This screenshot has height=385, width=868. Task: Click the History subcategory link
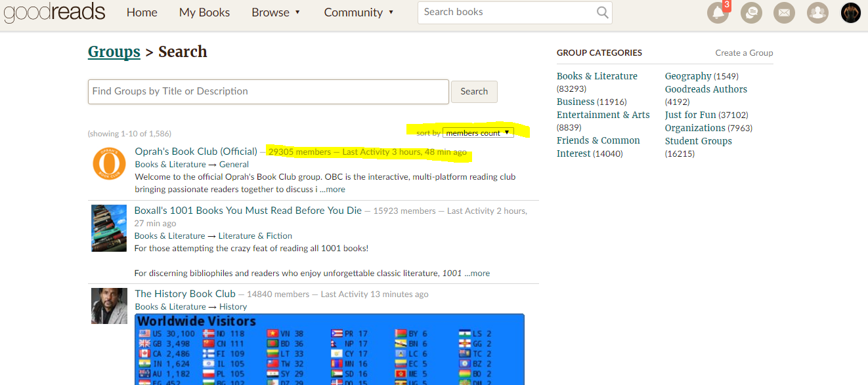coord(233,307)
